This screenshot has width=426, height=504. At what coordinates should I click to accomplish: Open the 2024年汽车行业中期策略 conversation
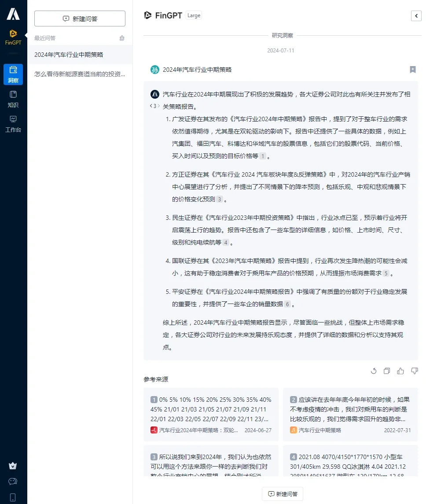coord(80,55)
